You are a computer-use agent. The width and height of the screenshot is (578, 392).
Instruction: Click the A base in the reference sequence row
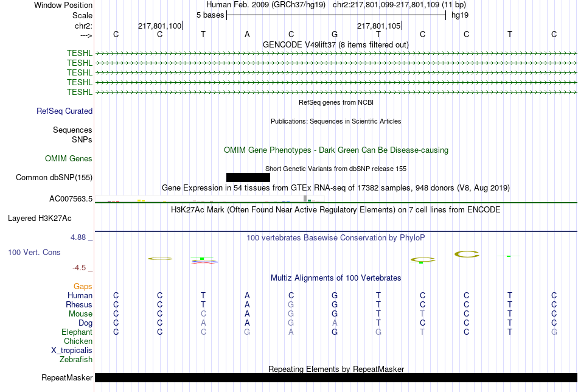point(247,34)
